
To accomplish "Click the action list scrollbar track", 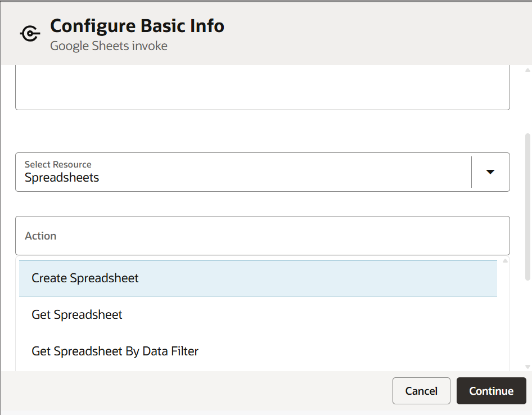I will [505, 315].
